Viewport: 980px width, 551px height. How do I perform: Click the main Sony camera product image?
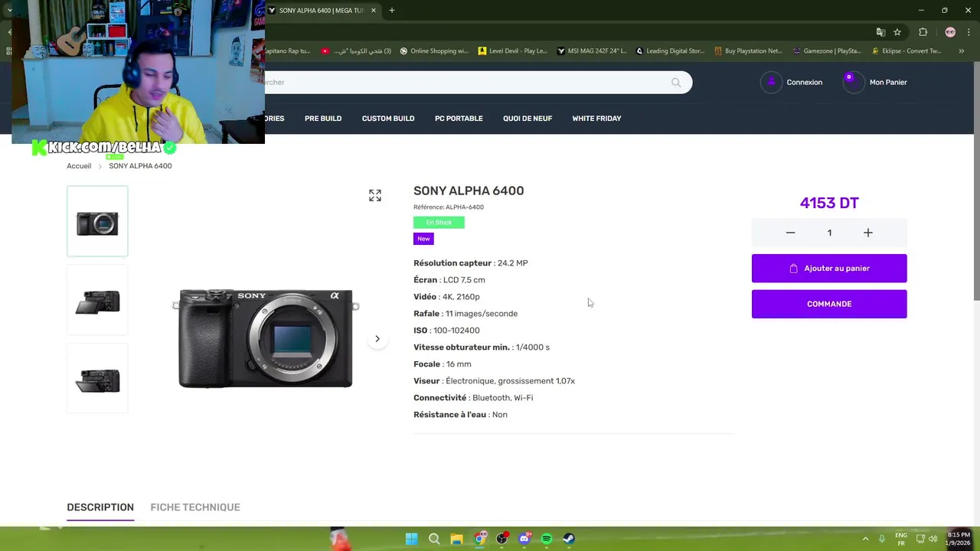pos(266,338)
